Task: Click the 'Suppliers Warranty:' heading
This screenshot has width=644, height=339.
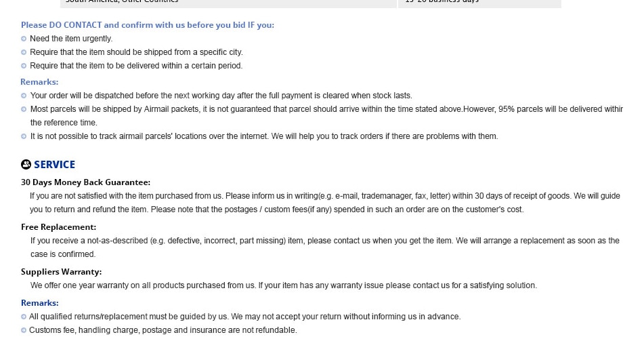Action: pos(61,272)
